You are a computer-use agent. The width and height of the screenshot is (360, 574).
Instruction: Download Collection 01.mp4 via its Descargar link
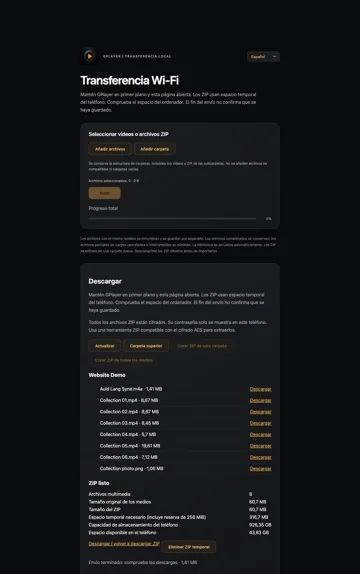pos(260,400)
